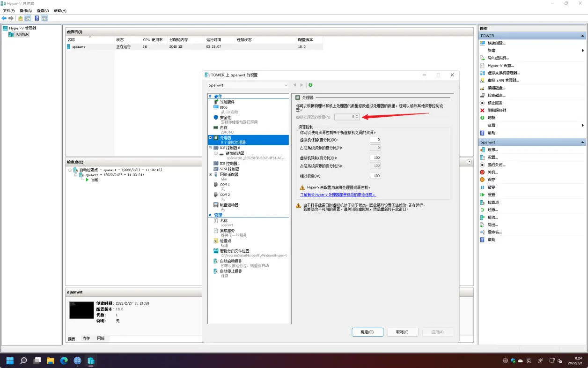Open the 文件(F) menu
This screenshot has height=368, width=588.
9,10
